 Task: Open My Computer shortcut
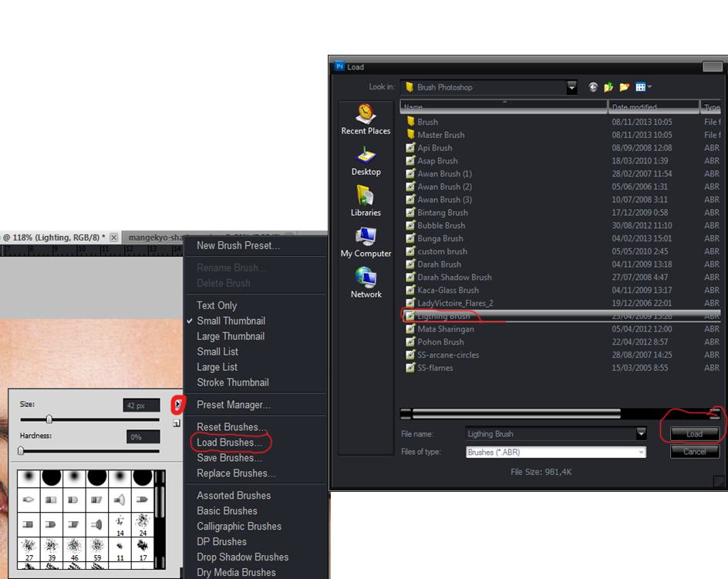pyautogui.click(x=366, y=242)
